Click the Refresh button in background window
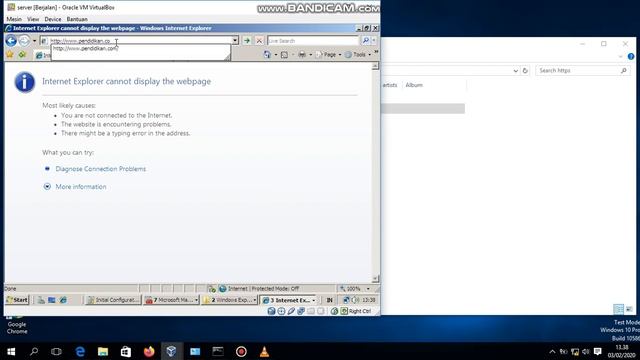 (525, 71)
